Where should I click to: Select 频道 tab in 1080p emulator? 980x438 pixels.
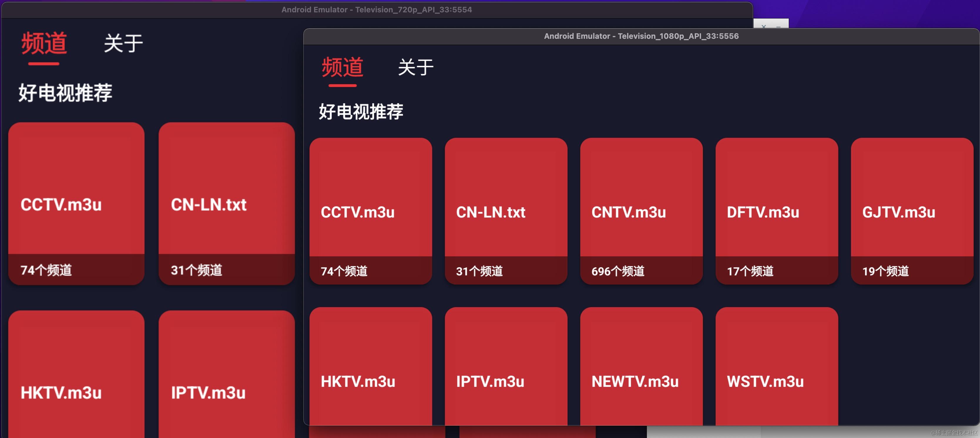pyautogui.click(x=343, y=67)
